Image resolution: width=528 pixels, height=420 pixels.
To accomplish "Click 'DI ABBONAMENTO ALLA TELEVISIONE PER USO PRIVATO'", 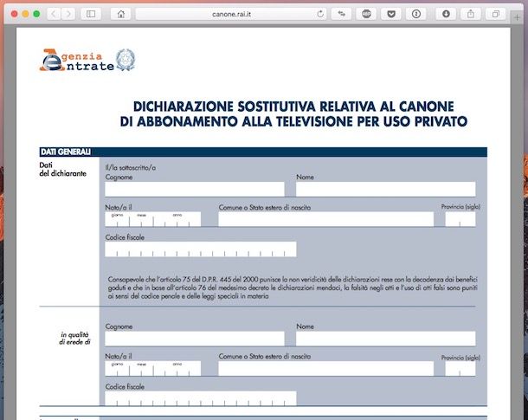I will coord(293,121).
